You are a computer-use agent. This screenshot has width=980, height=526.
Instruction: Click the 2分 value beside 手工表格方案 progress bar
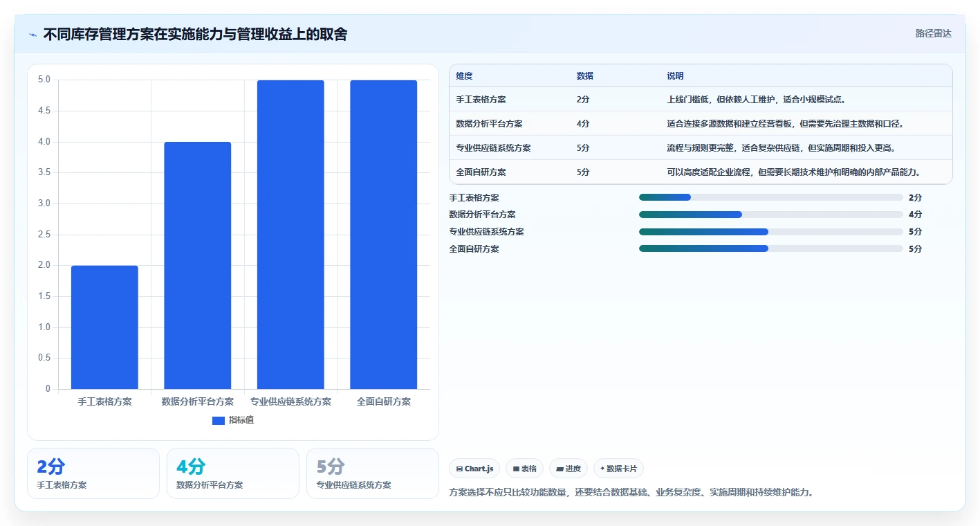point(916,197)
